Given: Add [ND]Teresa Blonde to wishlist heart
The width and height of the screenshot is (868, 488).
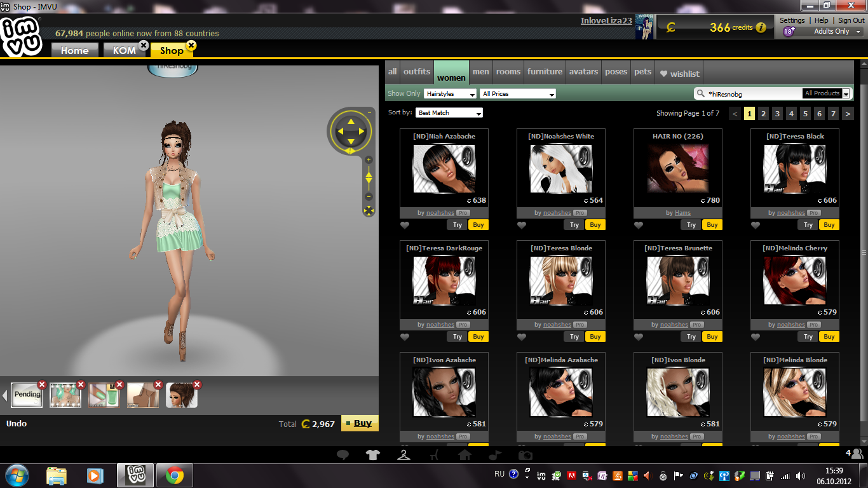Looking at the screenshot, I should click(x=522, y=337).
